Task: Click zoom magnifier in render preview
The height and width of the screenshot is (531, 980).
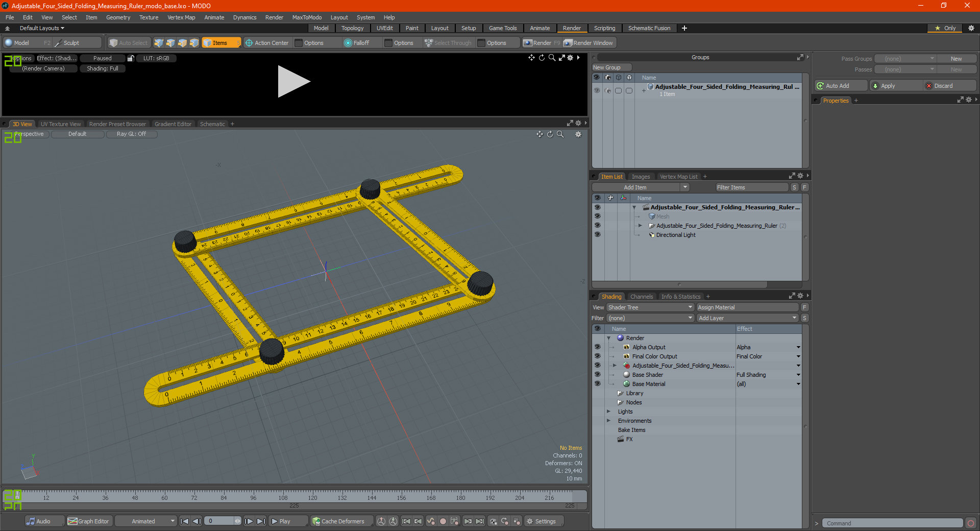Action: click(x=552, y=58)
